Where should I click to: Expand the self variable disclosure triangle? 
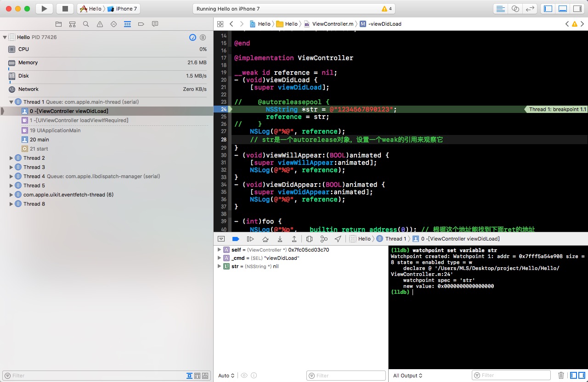[220, 250]
